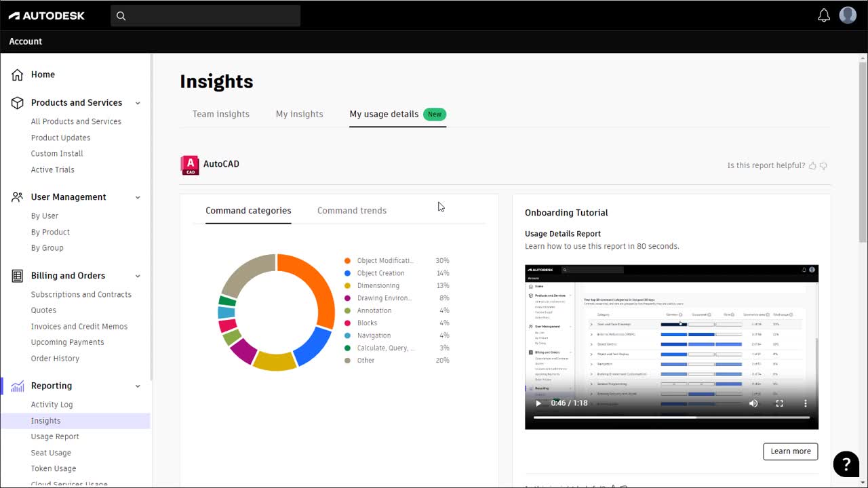Image resolution: width=868 pixels, height=488 pixels.
Task: Open Order History page
Action: point(55,359)
